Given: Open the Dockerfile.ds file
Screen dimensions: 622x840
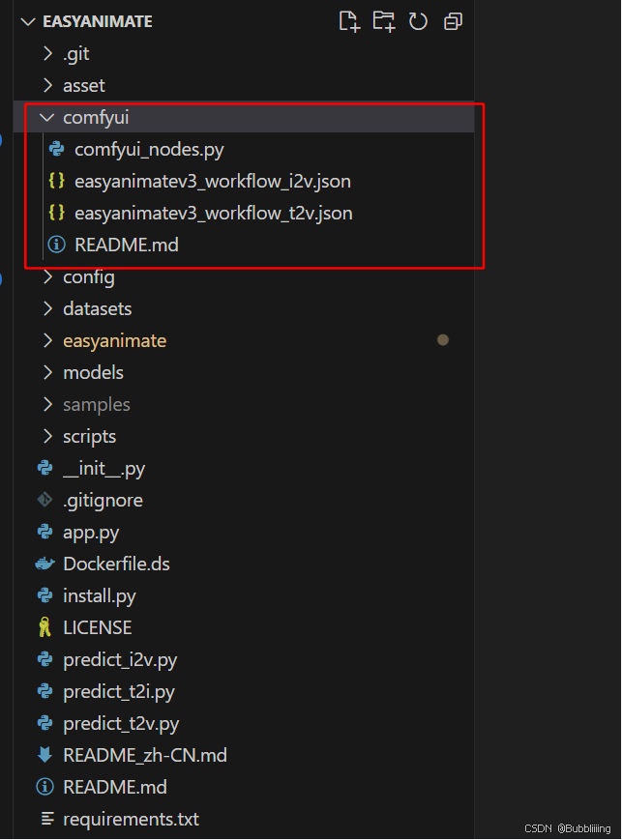Looking at the screenshot, I should (x=116, y=564).
